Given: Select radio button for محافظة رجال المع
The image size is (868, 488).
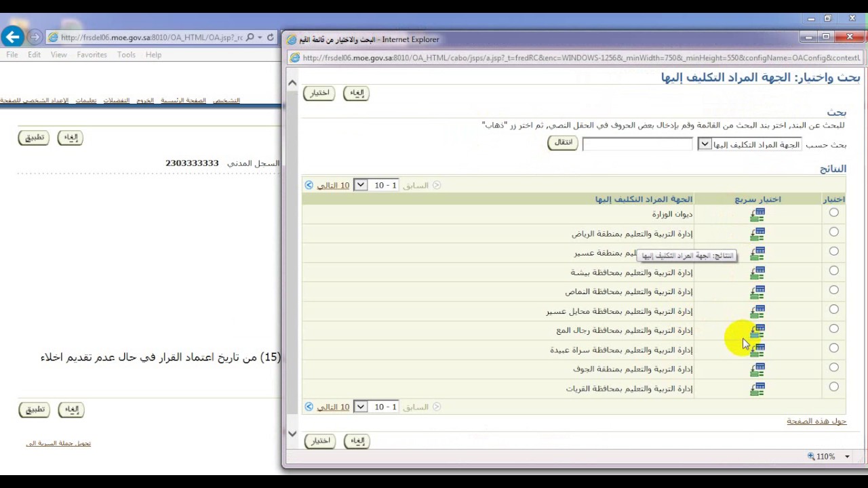Looking at the screenshot, I should pos(833,329).
